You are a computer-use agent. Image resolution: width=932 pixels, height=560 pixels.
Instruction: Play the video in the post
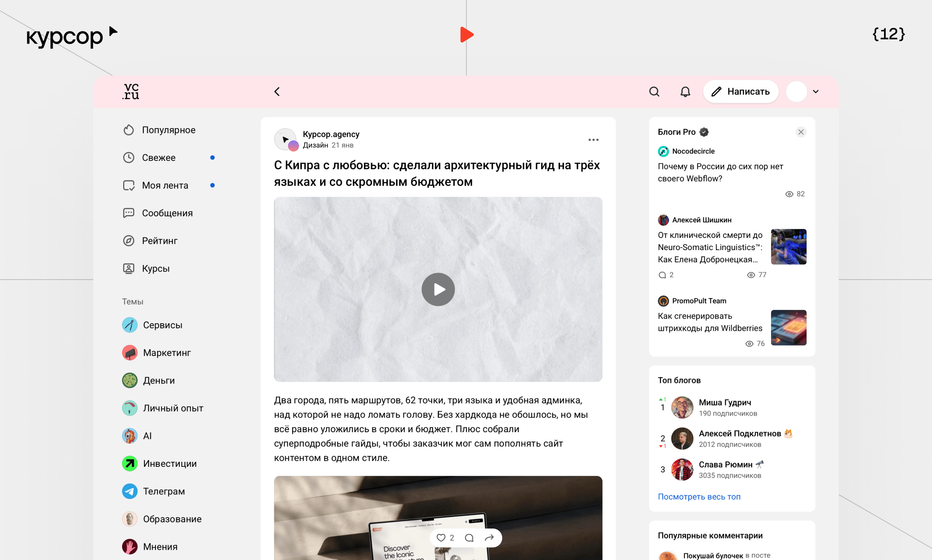[438, 289]
